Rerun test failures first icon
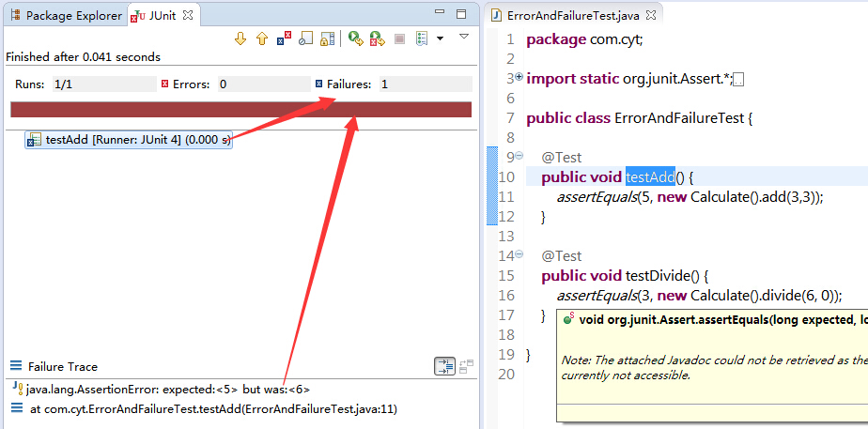The width and height of the screenshot is (868, 429). [377, 38]
